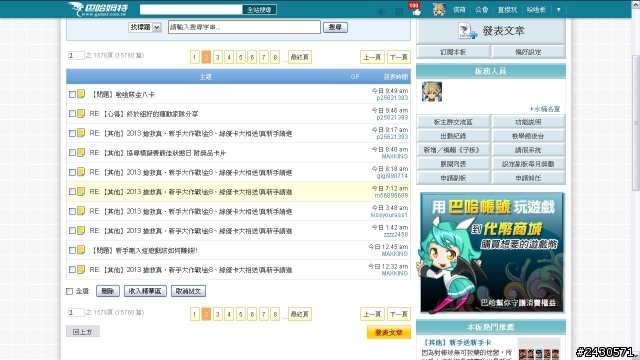Open the 板主群交流區 moderator forum button
Image resolution: width=640 pixels, height=360 pixels.
point(453,122)
